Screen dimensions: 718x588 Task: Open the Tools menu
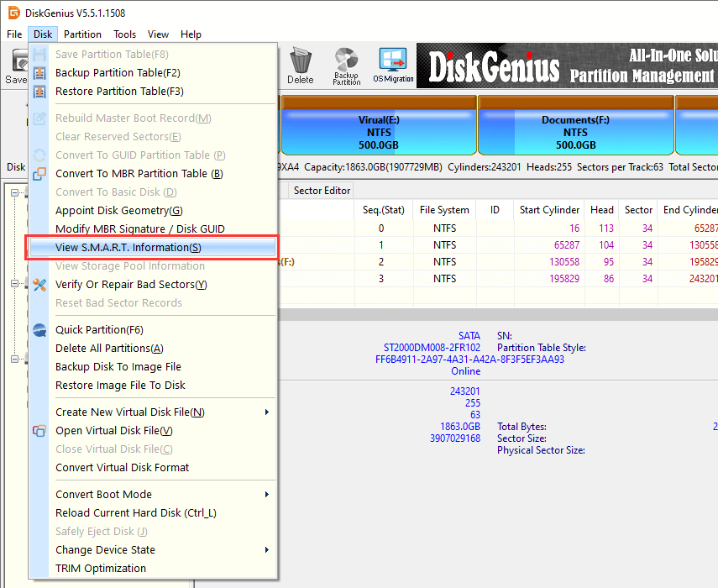click(x=125, y=34)
